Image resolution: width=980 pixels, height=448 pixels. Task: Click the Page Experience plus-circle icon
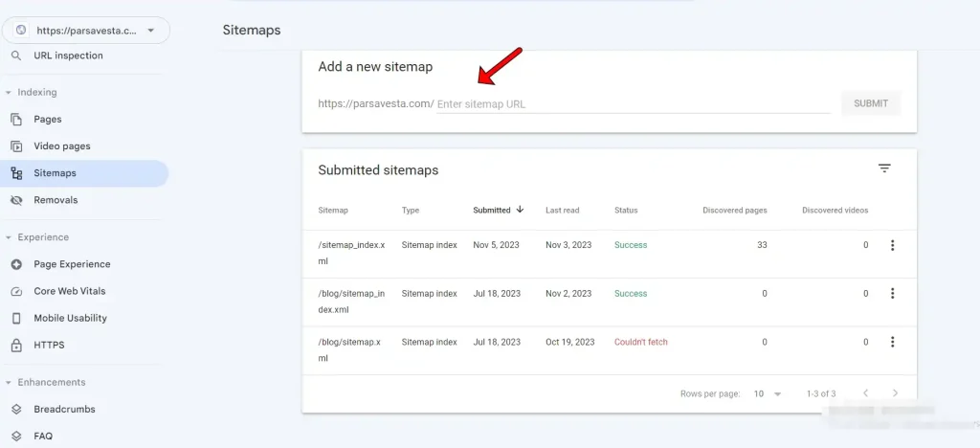17,264
